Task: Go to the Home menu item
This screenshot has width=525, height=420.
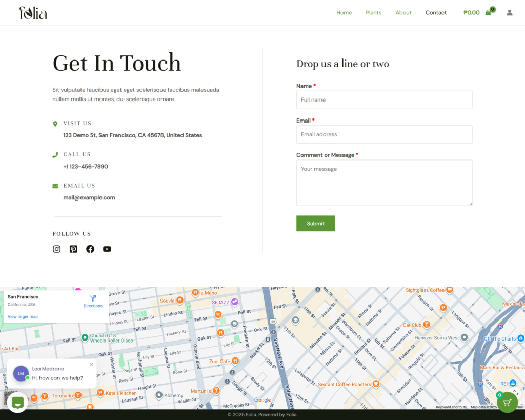Action: [x=344, y=13]
